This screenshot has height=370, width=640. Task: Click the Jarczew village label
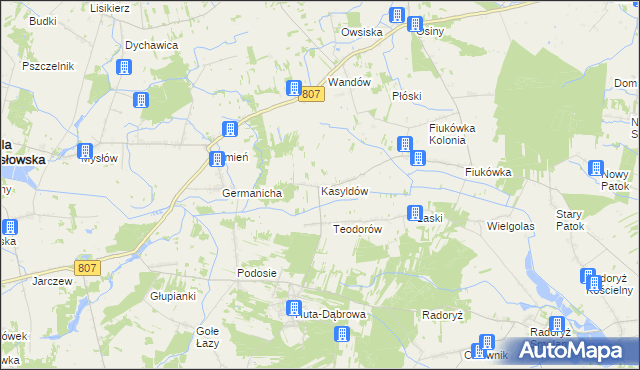52,281
